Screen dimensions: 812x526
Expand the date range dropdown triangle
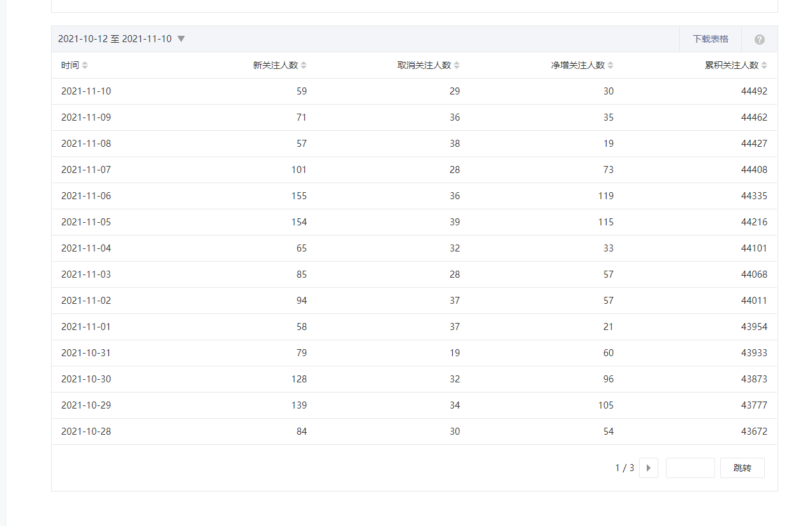(x=181, y=39)
